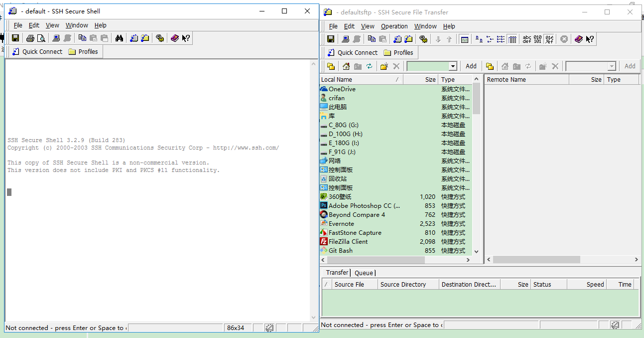Open Help book icon in File Transfer toolbar
Screen dimensions: 644x338
579,39
